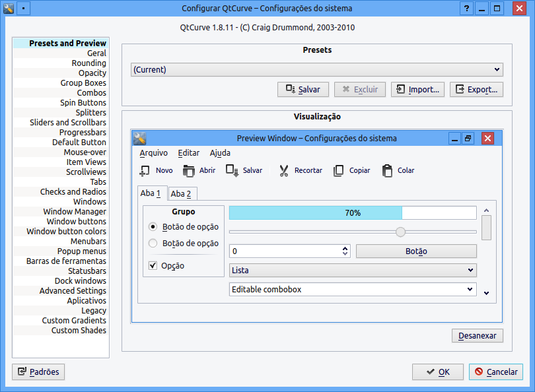Switch to the Aba 2 tab
Image resolution: width=535 pixels, height=392 pixels.
click(182, 193)
